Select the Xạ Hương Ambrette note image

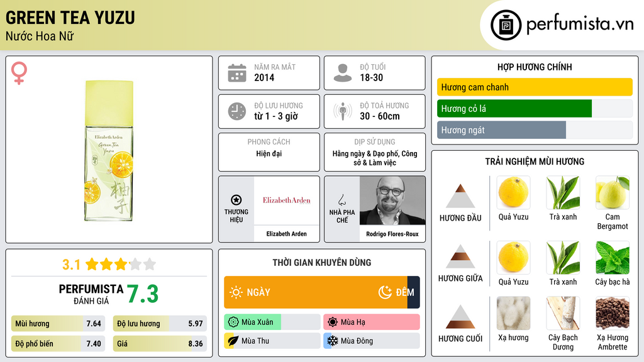point(613,313)
